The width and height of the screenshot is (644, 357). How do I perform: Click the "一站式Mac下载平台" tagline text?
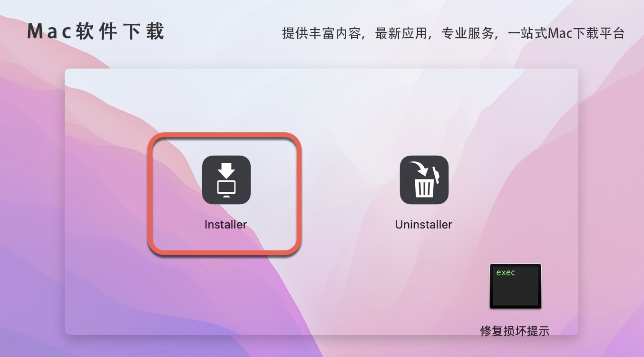click(566, 33)
